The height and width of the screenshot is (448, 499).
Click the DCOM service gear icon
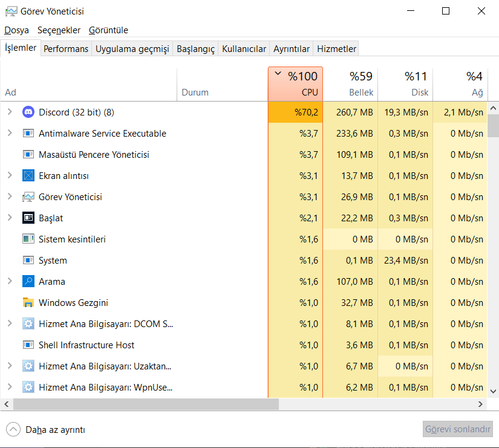pos(28,323)
